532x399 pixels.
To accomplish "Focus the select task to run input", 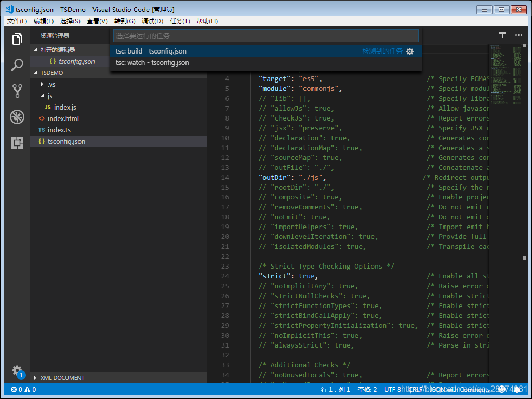I will point(266,36).
